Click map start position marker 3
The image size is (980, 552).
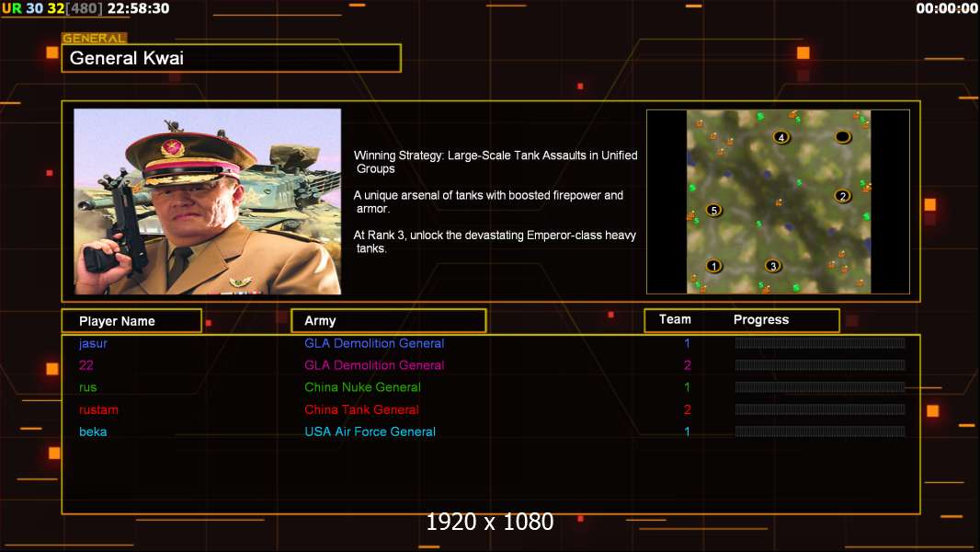pos(773,266)
